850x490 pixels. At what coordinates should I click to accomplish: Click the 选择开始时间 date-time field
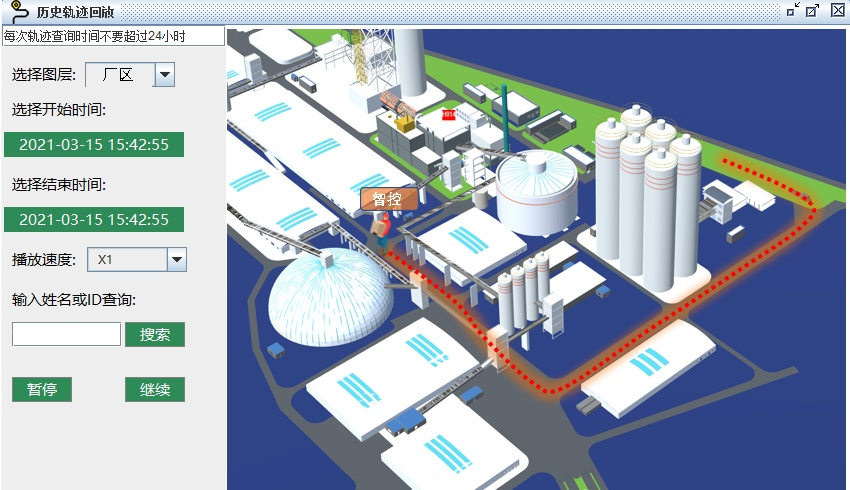(94, 144)
